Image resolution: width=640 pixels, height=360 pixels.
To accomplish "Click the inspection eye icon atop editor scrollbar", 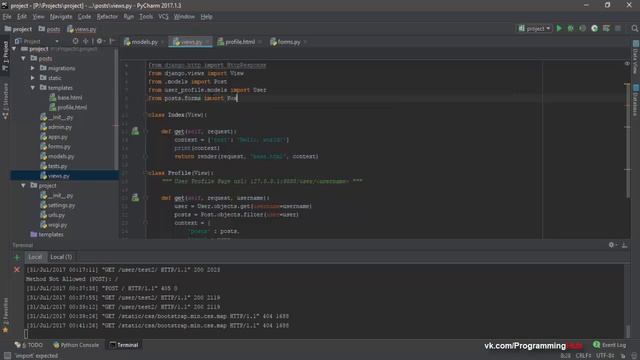I will coord(627,64).
